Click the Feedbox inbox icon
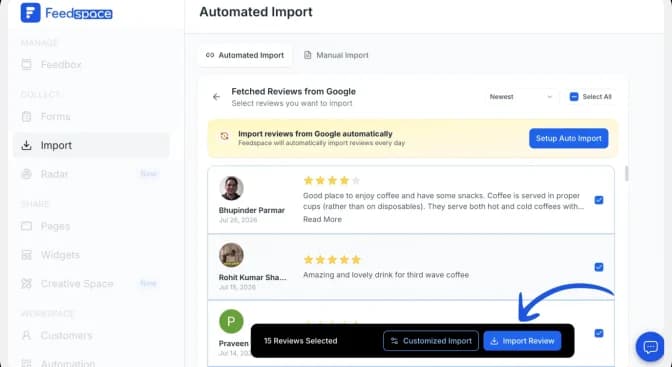The height and width of the screenshot is (367, 672). pyautogui.click(x=27, y=65)
